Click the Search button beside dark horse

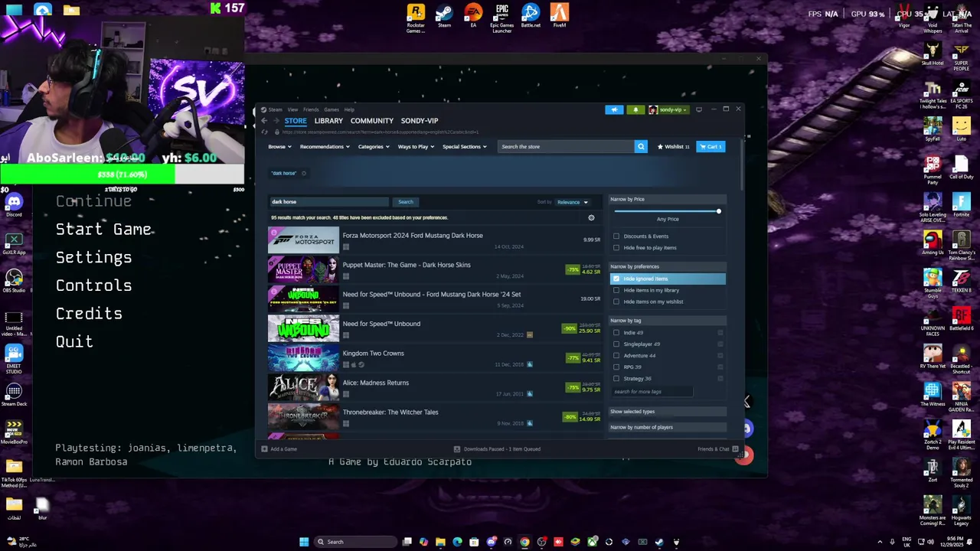point(405,202)
